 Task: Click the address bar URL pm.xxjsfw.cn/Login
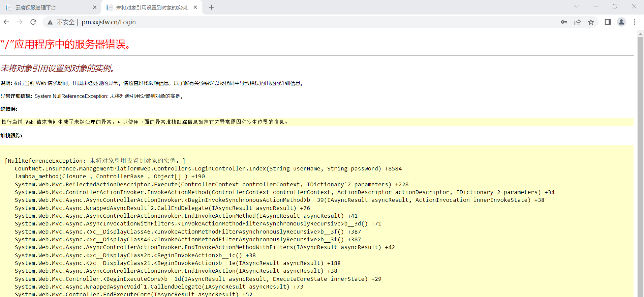click(x=109, y=22)
